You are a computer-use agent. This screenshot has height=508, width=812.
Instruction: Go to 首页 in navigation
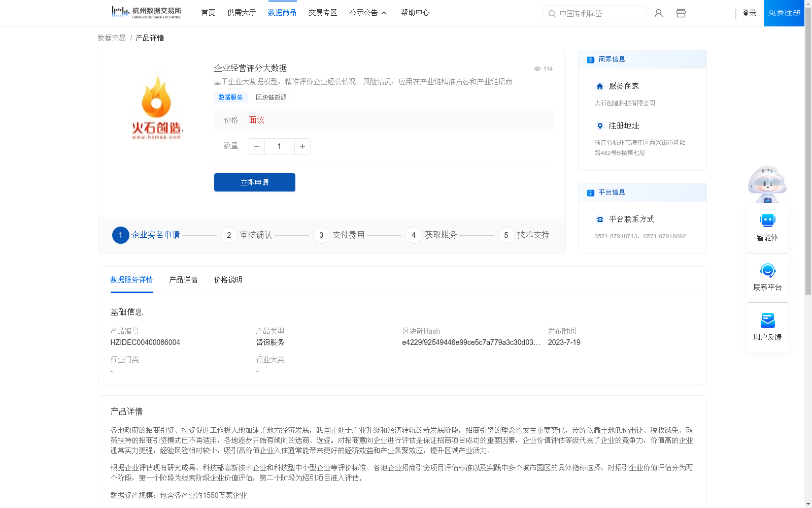click(x=208, y=13)
